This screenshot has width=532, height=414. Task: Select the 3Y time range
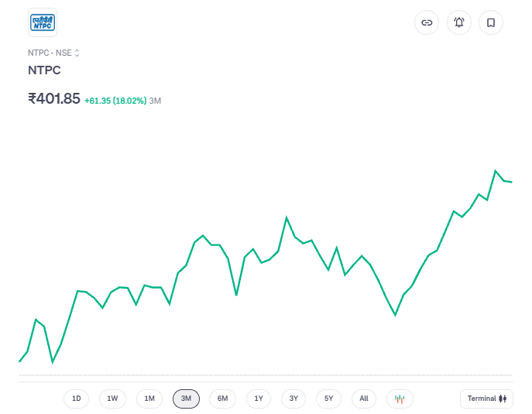click(x=293, y=399)
